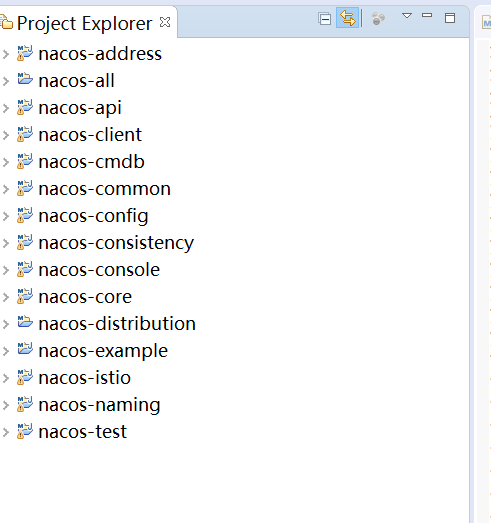Click the nacos-example project icon

pyautogui.click(x=25, y=349)
